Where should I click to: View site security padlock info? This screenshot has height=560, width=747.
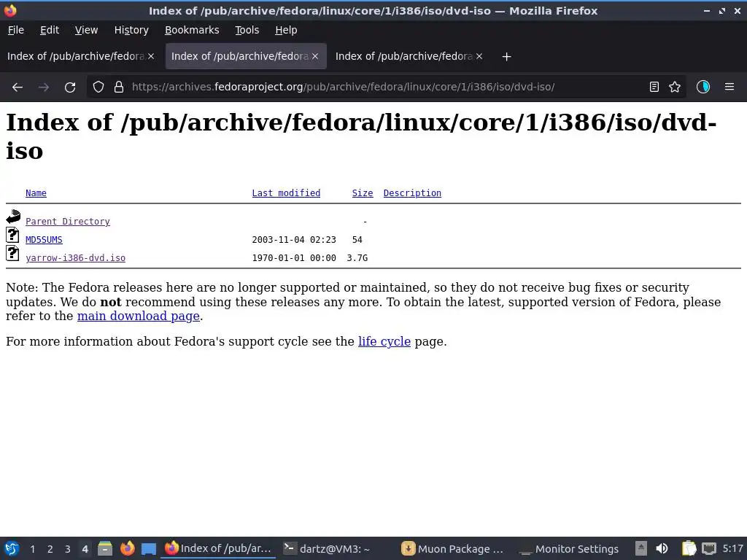[119, 87]
